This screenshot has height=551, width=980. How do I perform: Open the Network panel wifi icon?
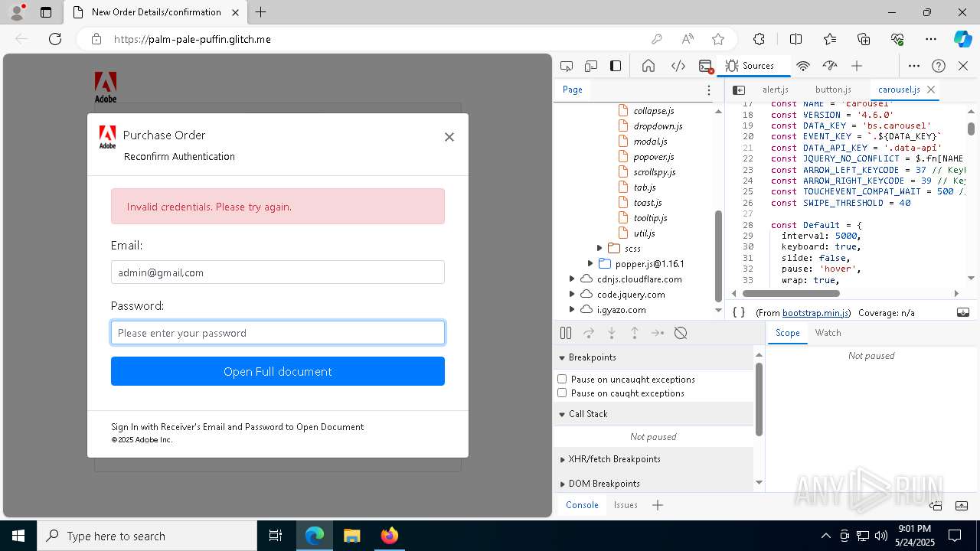click(803, 66)
